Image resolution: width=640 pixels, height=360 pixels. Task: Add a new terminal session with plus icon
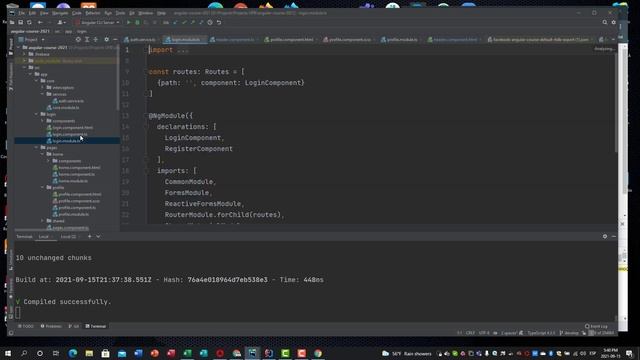click(89, 236)
